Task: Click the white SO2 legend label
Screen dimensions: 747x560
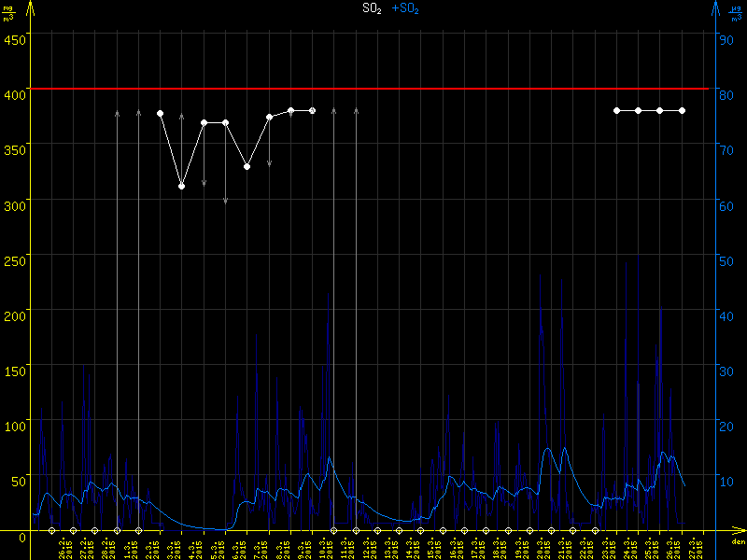Action: (372, 8)
